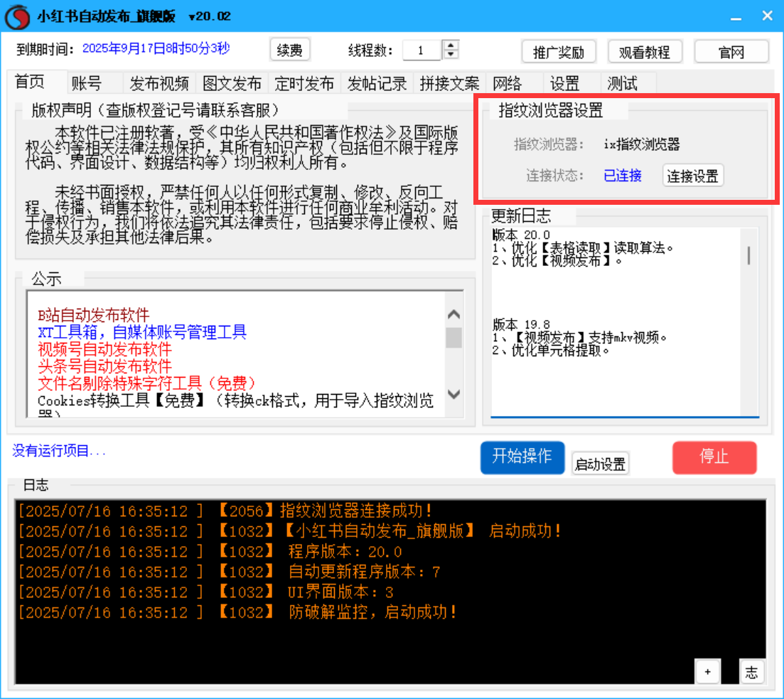Click expiry date 2025年9月17日8时50分3秒
This screenshot has width=784, height=699.
156,48
